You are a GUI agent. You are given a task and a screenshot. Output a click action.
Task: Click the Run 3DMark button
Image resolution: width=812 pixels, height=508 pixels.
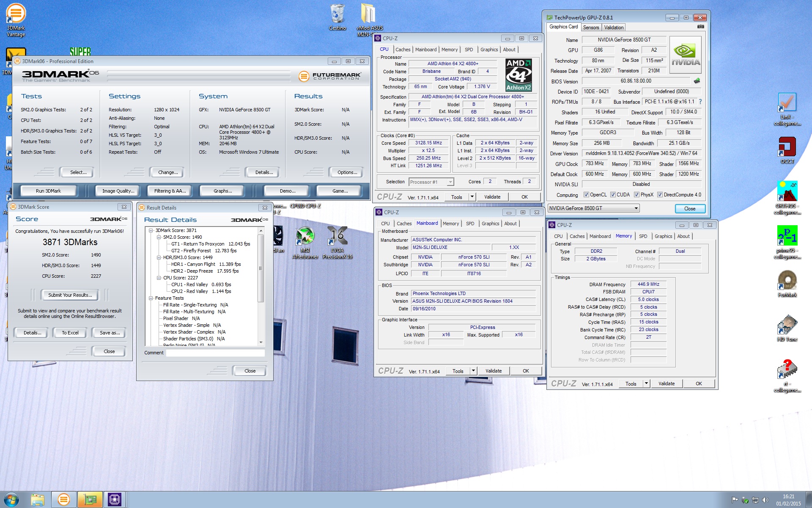pyautogui.click(x=48, y=191)
